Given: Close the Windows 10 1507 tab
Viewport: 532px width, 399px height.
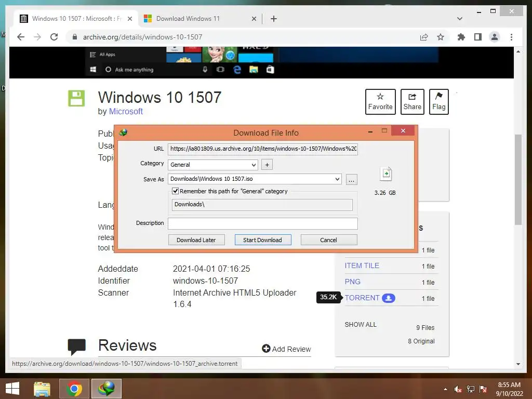Looking at the screenshot, I should 129,19.
